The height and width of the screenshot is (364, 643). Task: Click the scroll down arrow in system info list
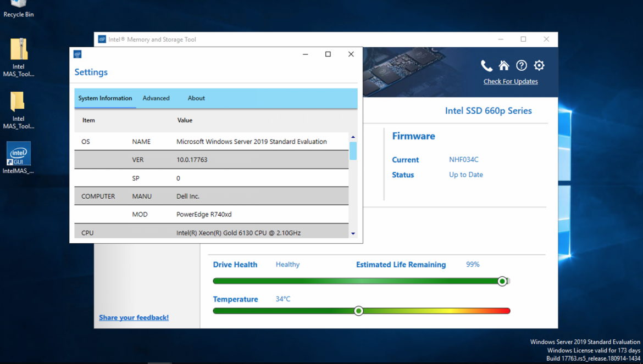tap(353, 233)
